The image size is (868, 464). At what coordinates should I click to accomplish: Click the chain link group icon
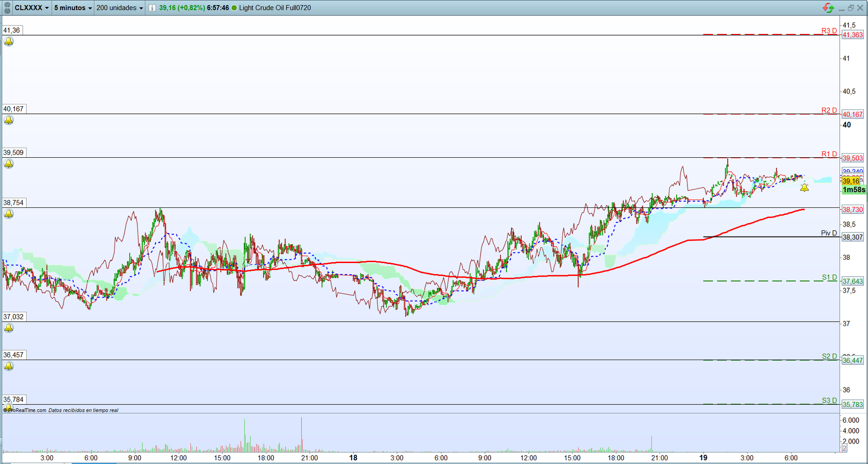7,7
